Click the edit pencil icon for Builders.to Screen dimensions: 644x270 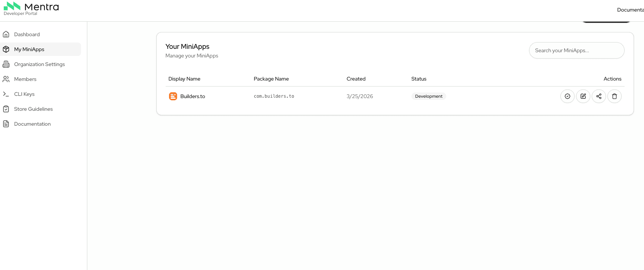point(583,96)
